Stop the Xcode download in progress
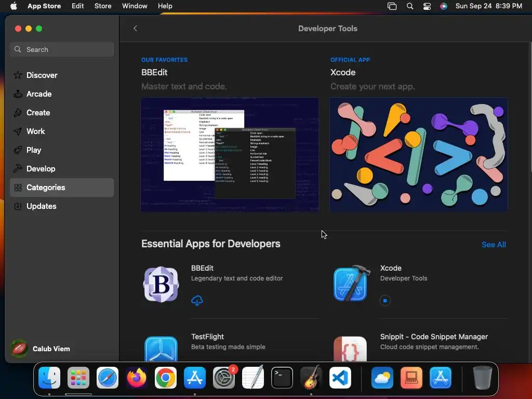 385,301
